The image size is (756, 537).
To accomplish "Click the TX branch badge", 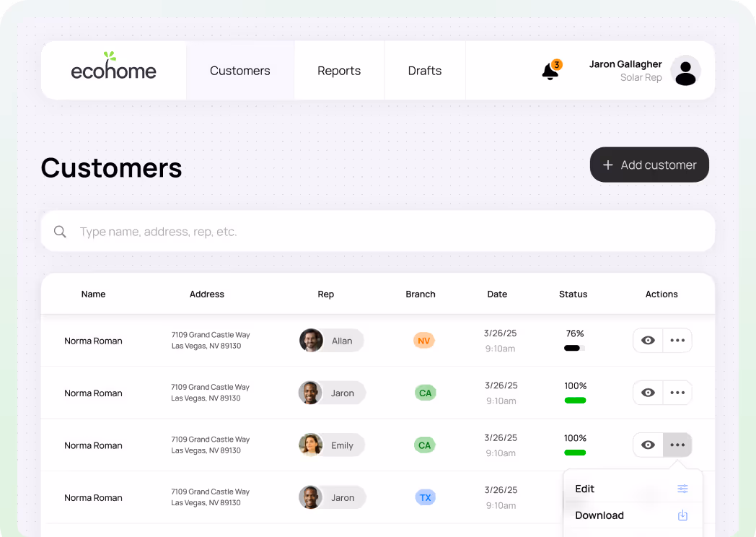I will pyautogui.click(x=426, y=497).
